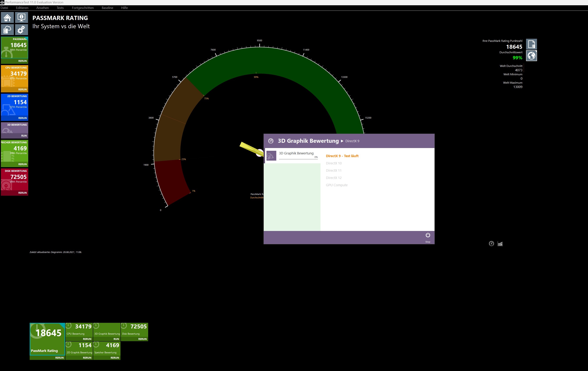This screenshot has width=588, height=371.
Task: Select the DirectX 10 test entry
Action: 334,163
